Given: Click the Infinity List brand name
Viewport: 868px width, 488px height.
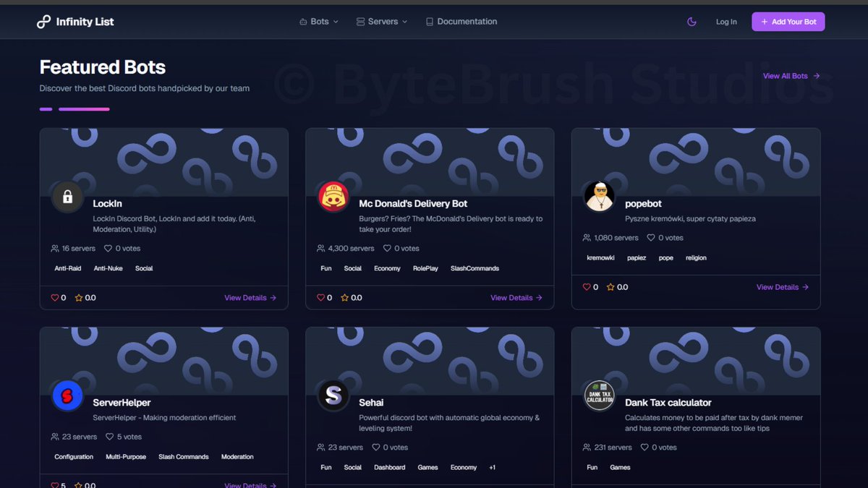Looking at the screenshot, I should (85, 22).
